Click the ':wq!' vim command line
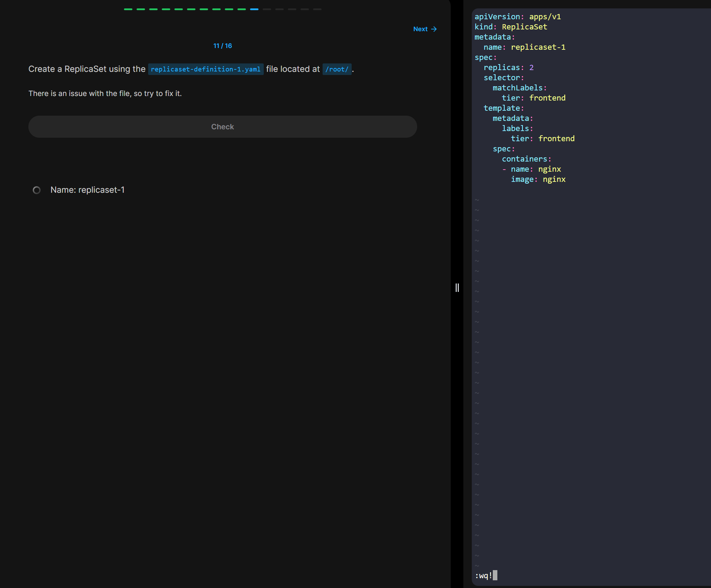 (x=484, y=575)
